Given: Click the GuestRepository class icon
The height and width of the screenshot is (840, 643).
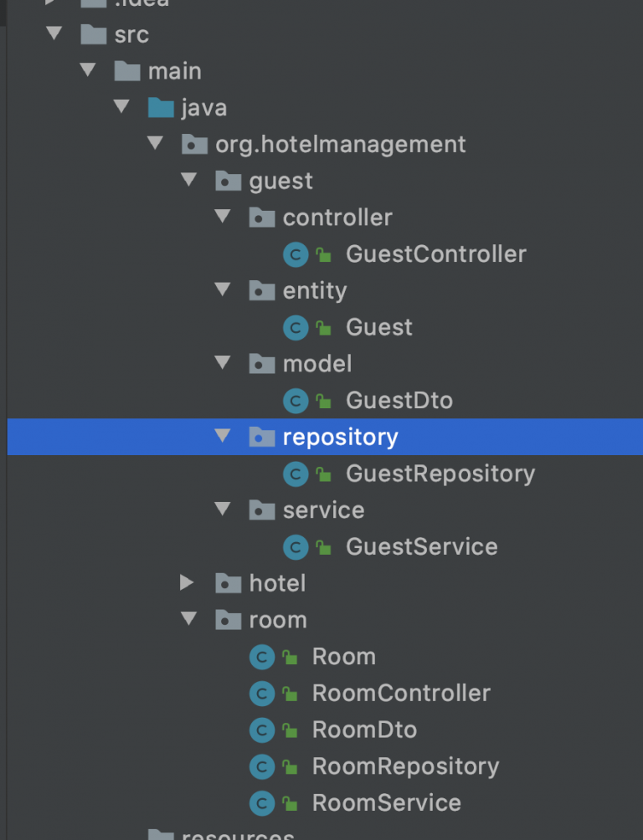Looking at the screenshot, I should (295, 474).
